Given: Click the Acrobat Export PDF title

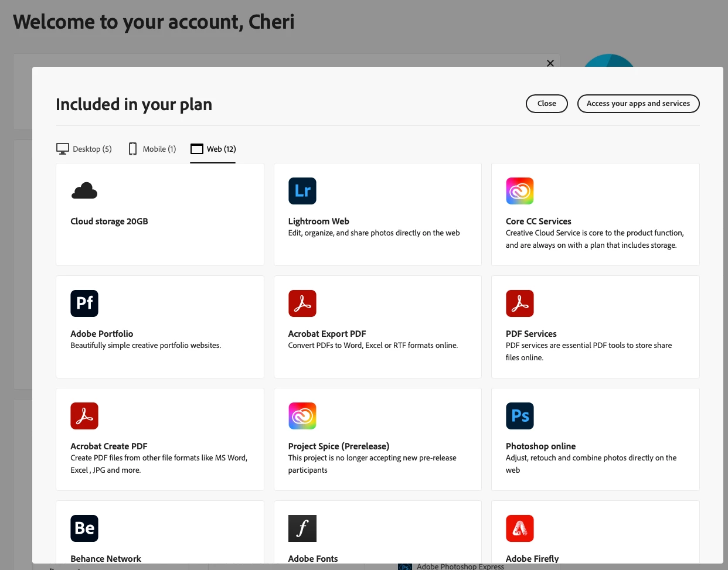Looking at the screenshot, I should pos(327,334).
